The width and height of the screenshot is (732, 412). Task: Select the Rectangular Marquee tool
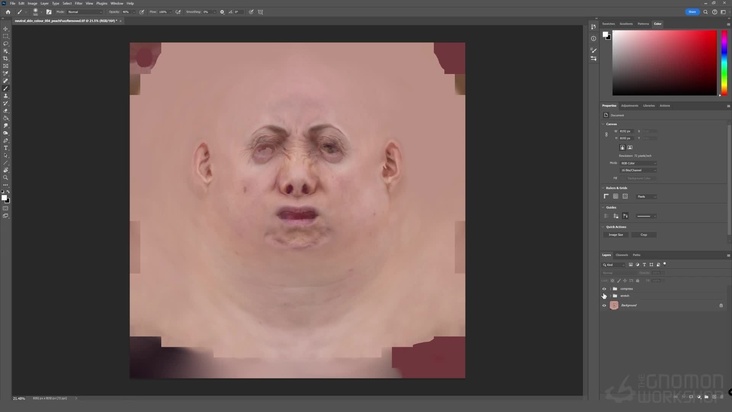6,36
